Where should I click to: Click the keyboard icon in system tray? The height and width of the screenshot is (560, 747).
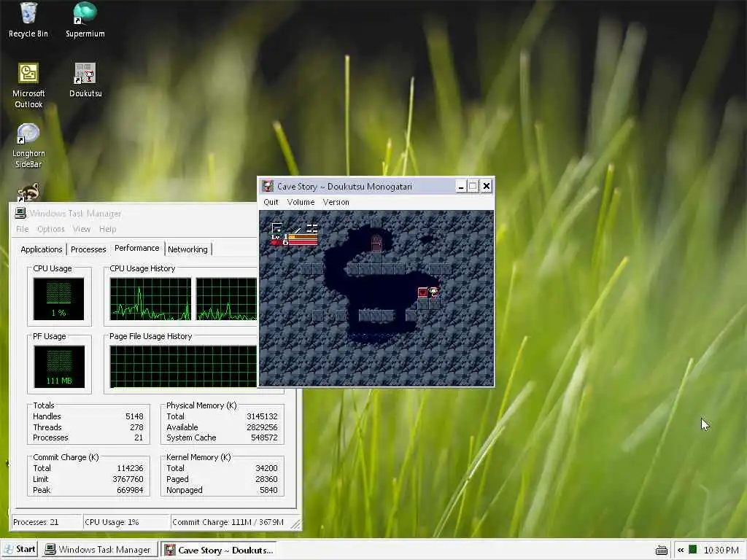661,550
